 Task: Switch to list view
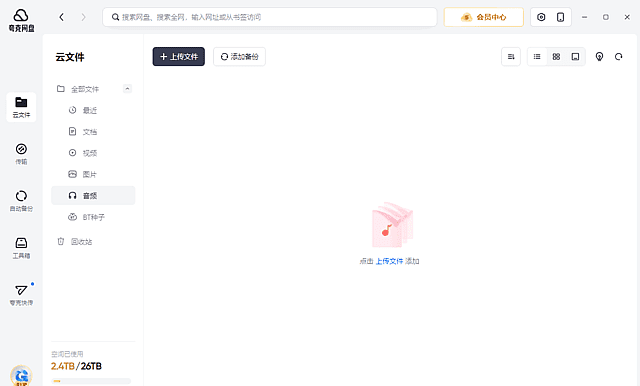[x=537, y=57]
